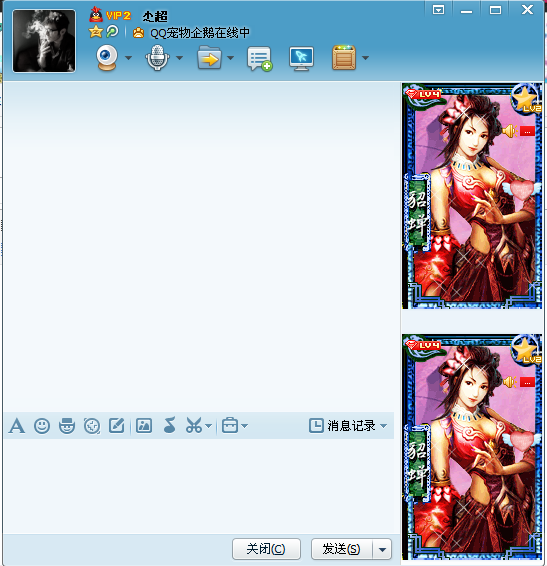Image resolution: width=547 pixels, height=566 pixels.
Task: Click the winged heart on bottom card
Action: point(521,441)
